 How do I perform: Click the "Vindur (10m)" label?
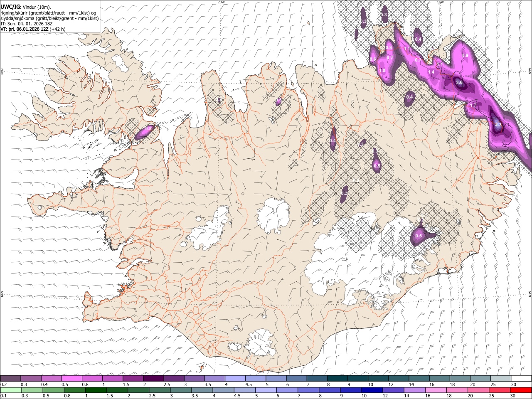point(36,7)
